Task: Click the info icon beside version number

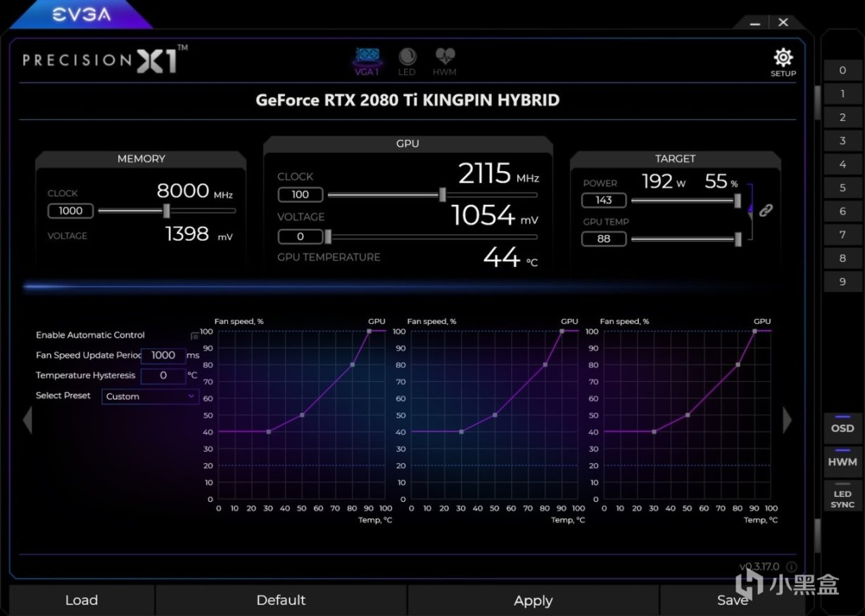Action: coord(791,567)
